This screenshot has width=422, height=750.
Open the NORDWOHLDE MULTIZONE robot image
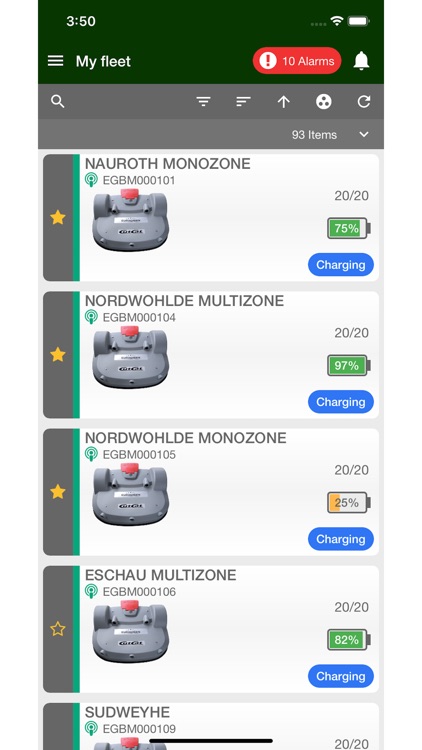point(130,356)
